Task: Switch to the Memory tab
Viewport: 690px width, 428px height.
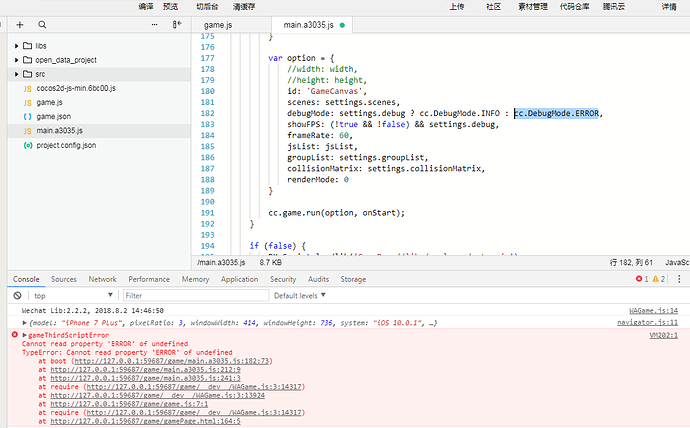Action: click(195, 279)
